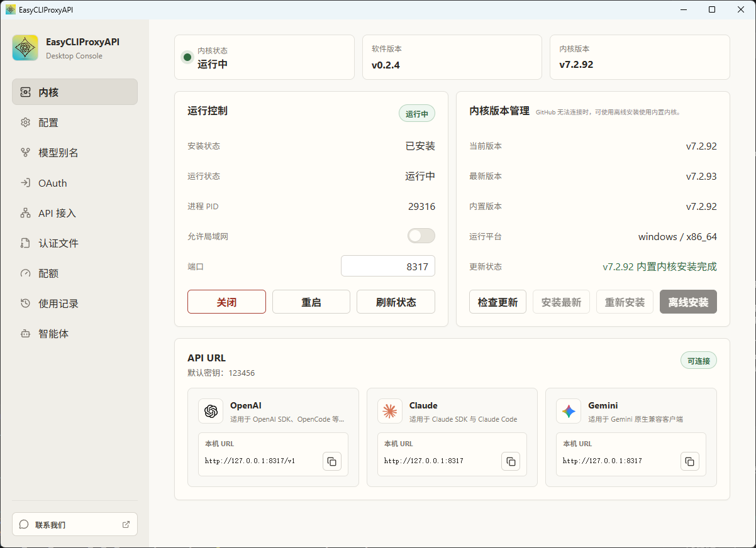Click the EasyCLIProxyAPI logo in sidebar
This screenshot has width=756, height=548.
(25, 48)
